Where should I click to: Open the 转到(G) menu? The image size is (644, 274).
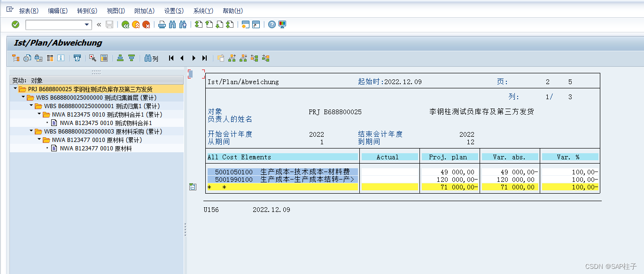87,11
